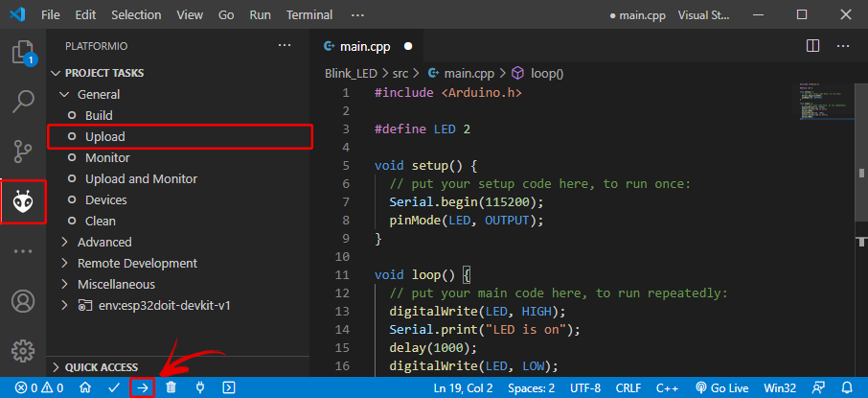Click the PlatformIO Build checkmark icon
The width and height of the screenshot is (868, 398).
(114, 387)
